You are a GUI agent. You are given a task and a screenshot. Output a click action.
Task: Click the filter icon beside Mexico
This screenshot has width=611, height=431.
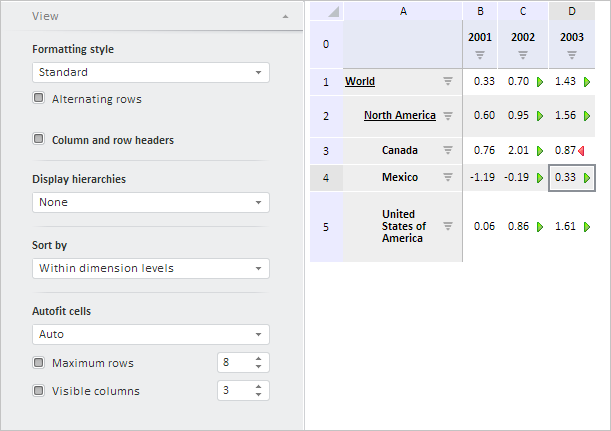448,177
